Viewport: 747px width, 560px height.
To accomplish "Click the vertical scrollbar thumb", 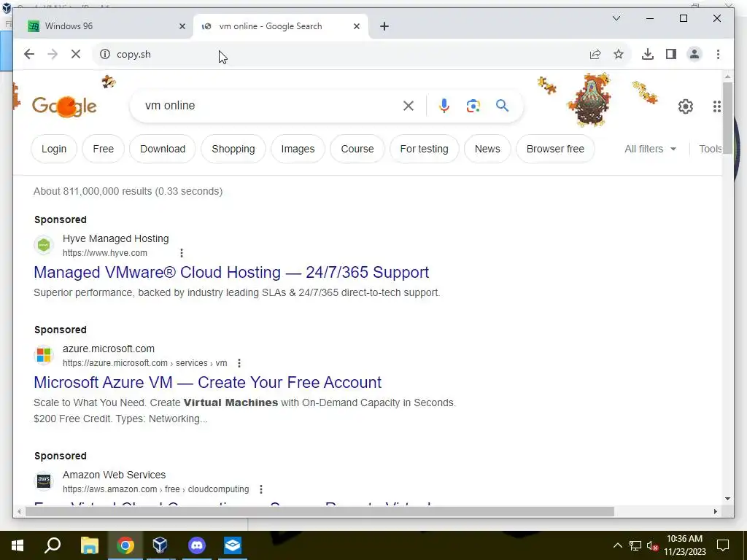I will (x=727, y=117).
